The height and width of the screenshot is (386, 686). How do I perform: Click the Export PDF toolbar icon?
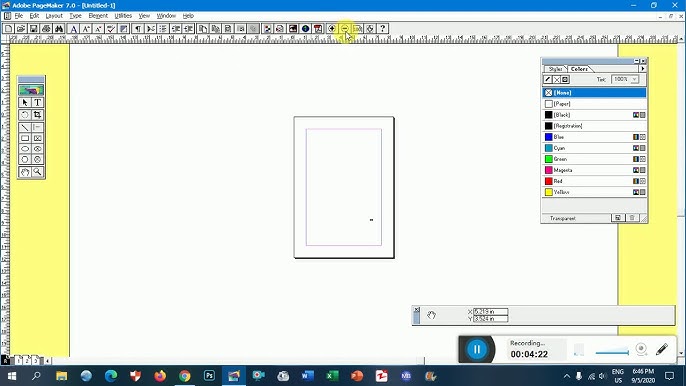click(x=318, y=28)
